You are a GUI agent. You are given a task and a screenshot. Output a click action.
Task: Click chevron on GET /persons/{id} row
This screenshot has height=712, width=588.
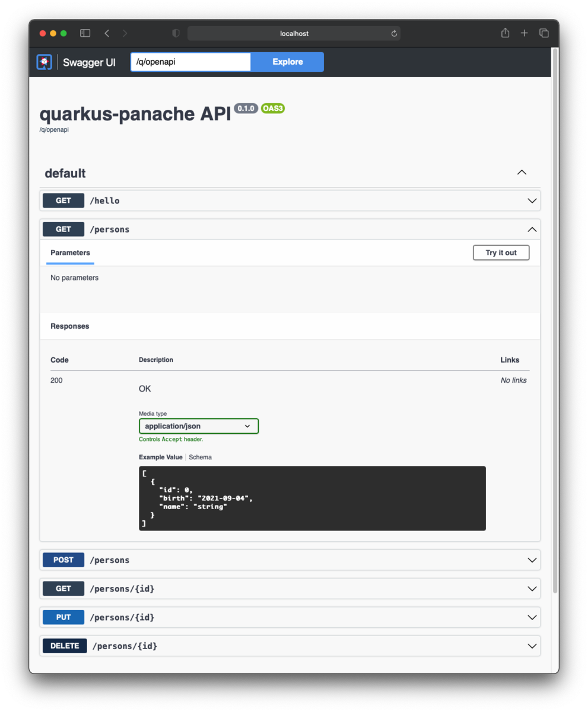pyautogui.click(x=532, y=589)
